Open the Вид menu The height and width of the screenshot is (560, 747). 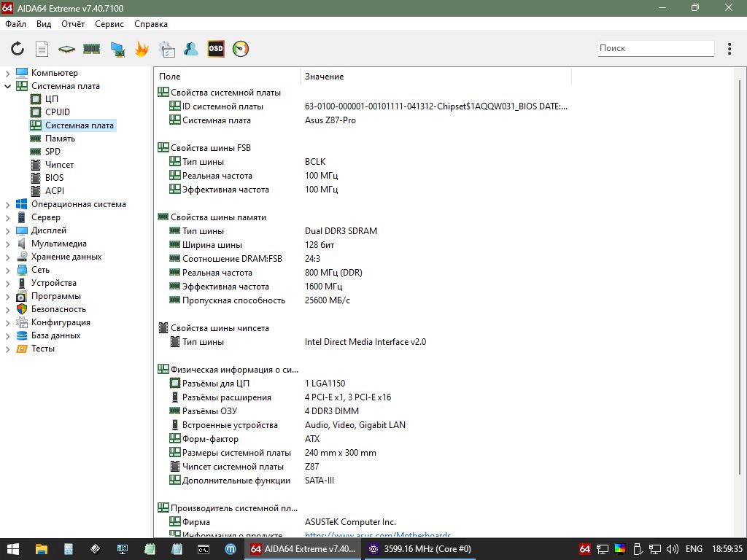coord(44,24)
